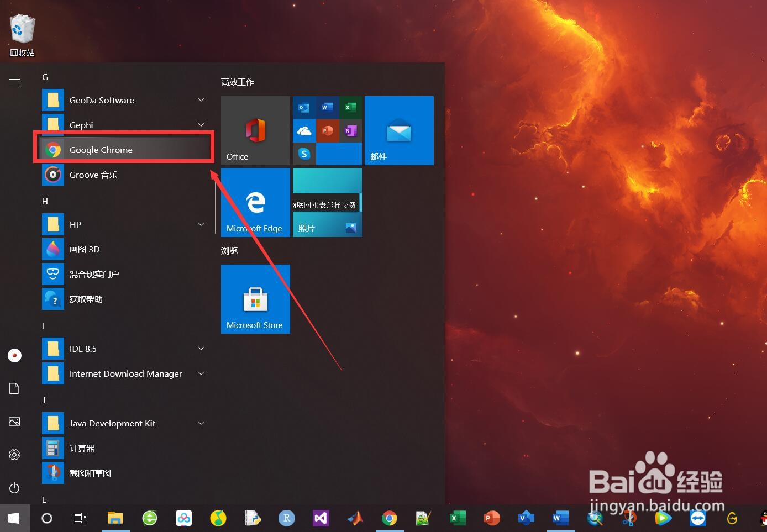Open OneNote from the Office apps tile

[x=350, y=130]
